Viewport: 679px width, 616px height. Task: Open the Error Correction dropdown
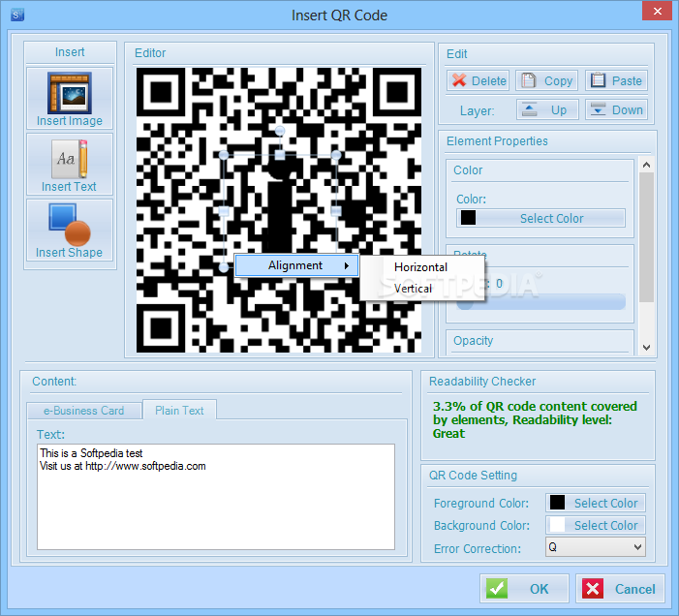pos(596,547)
